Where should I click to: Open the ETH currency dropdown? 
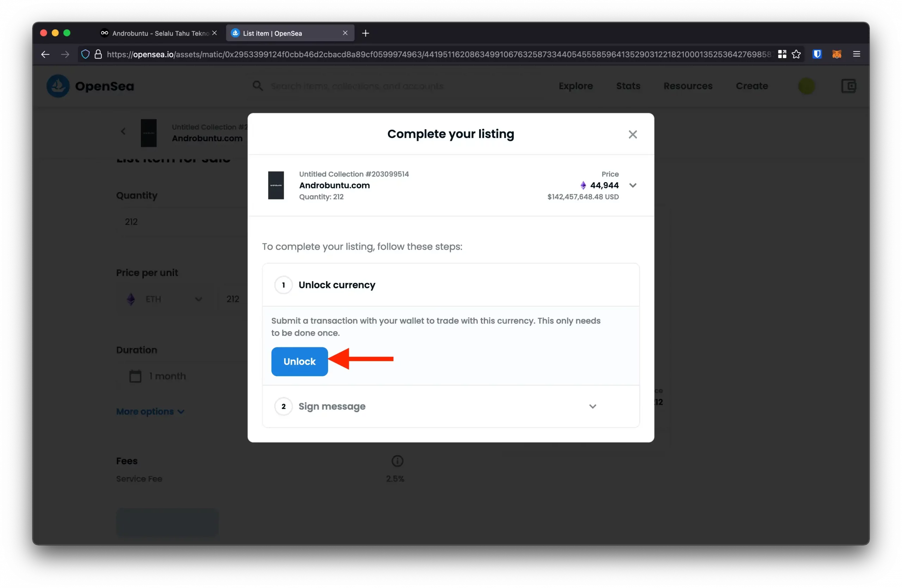click(165, 299)
